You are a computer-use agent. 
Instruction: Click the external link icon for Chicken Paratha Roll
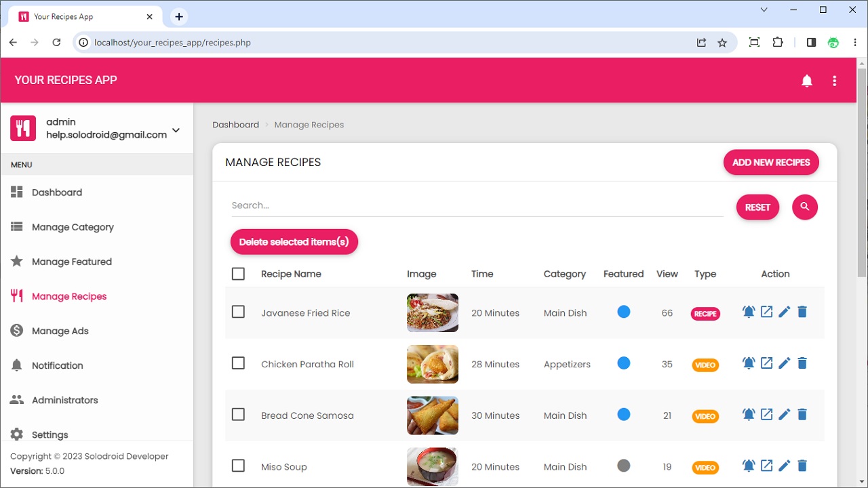click(766, 363)
